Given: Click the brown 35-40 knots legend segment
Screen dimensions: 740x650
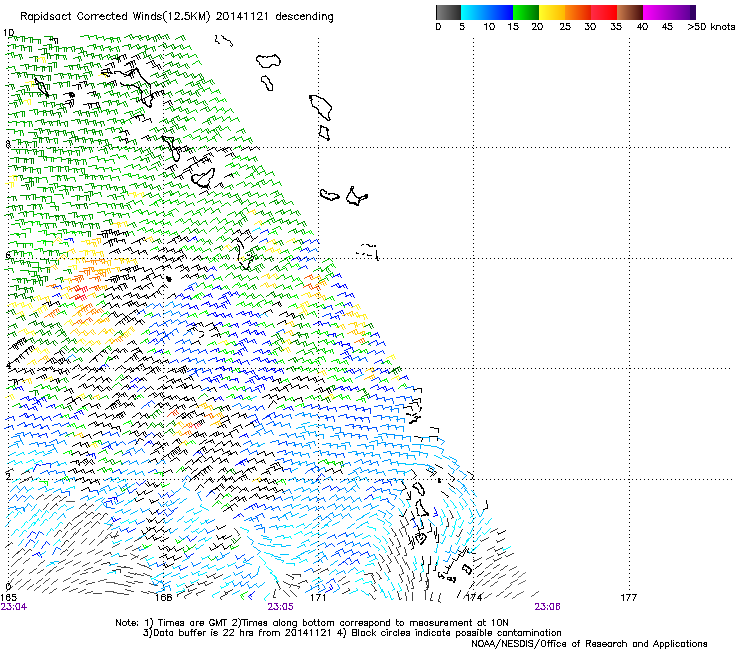Looking at the screenshot, I should (630, 12).
